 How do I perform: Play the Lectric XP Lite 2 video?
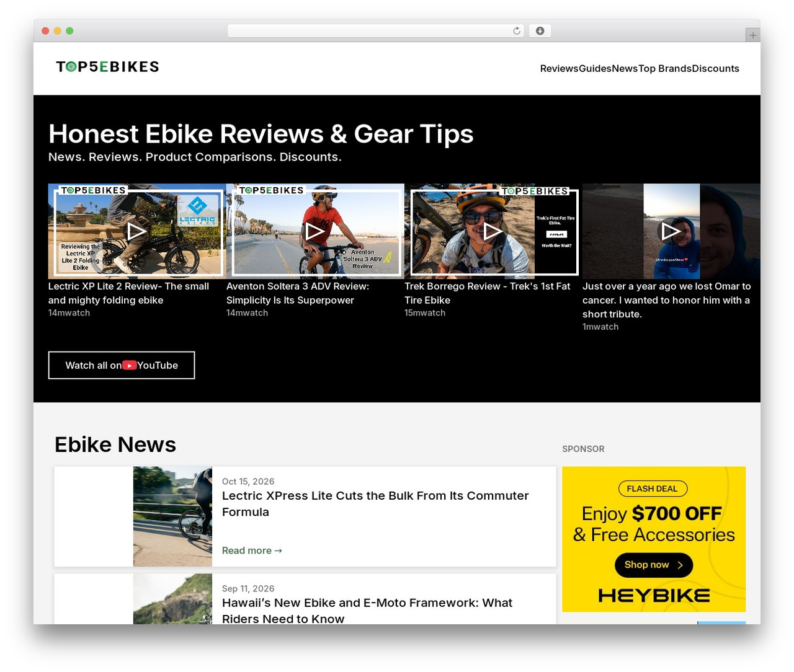(137, 231)
